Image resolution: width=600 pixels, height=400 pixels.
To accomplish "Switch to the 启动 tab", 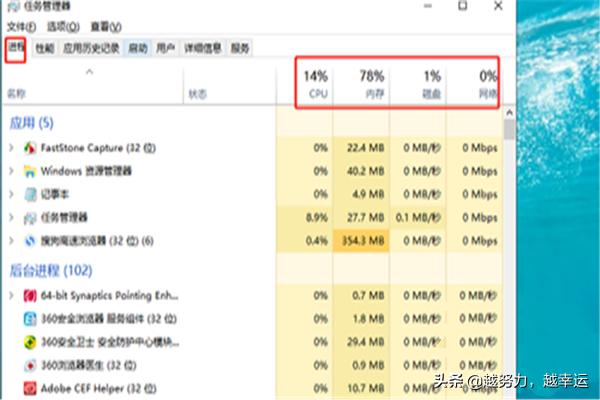I will (x=138, y=48).
